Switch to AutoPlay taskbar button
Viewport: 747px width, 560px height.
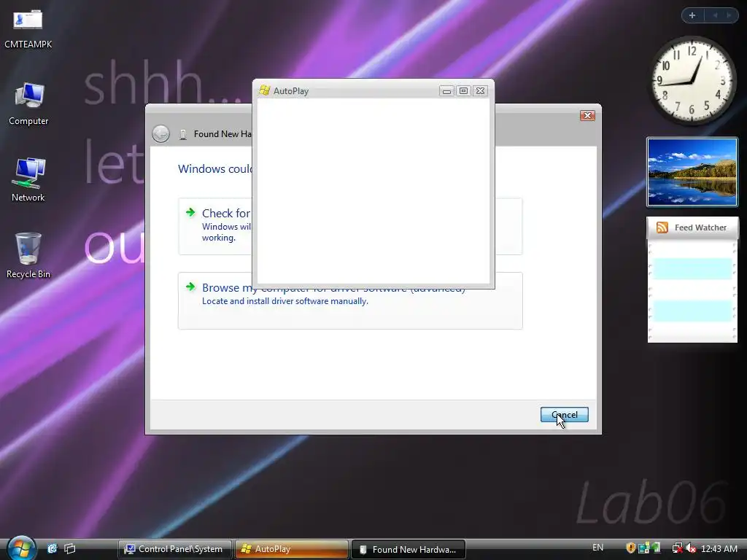pyautogui.click(x=292, y=548)
